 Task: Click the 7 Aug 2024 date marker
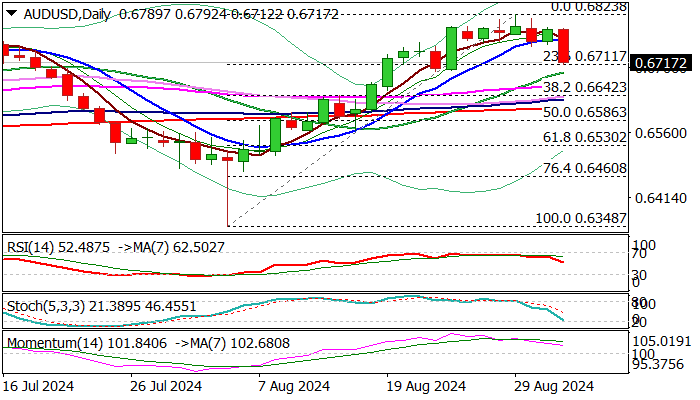tap(294, 386)
